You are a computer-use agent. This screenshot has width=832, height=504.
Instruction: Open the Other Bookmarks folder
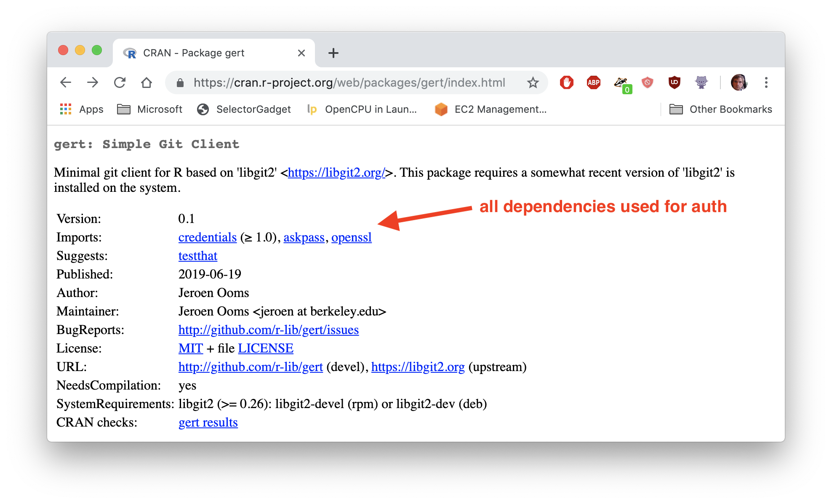click(x=721, y=109)
